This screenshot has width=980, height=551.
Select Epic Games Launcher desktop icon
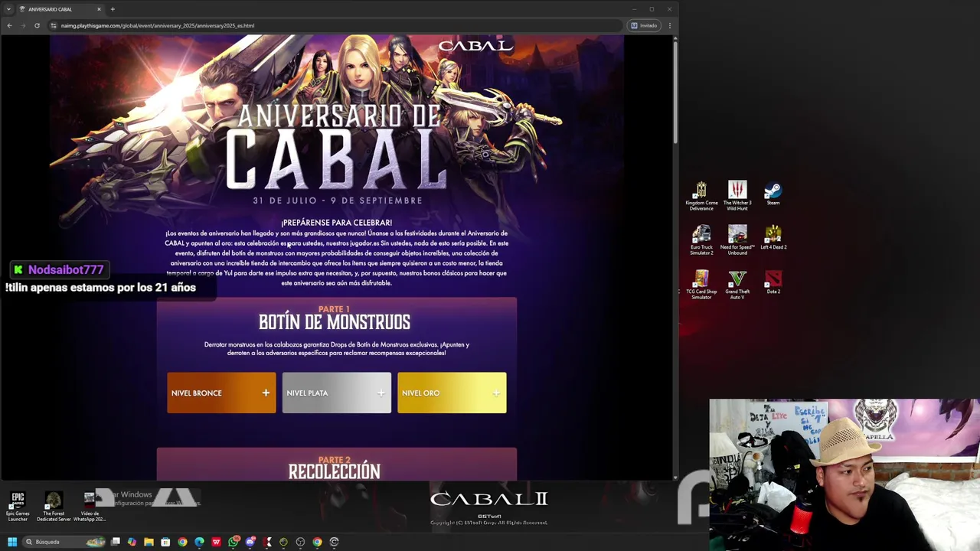coord(18,507)
